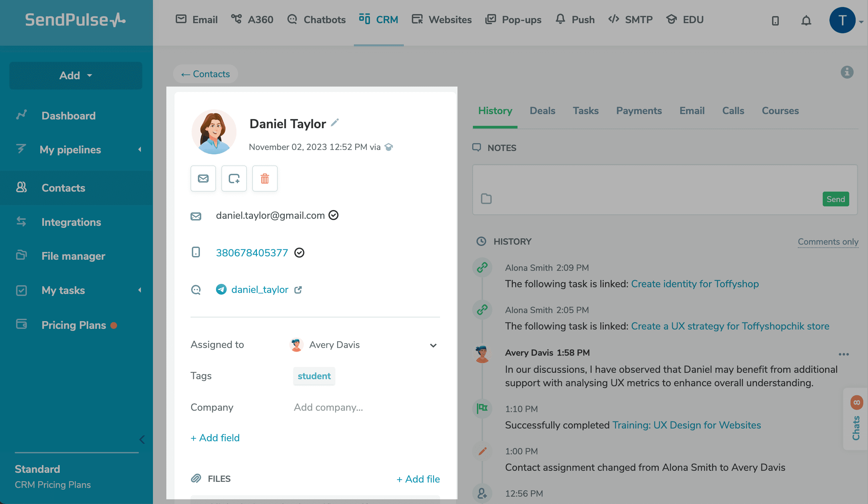Image resolution: width=868 pixels, height=504 pixels.
Task: Open the Chatbots top menu
Action: 317,20
